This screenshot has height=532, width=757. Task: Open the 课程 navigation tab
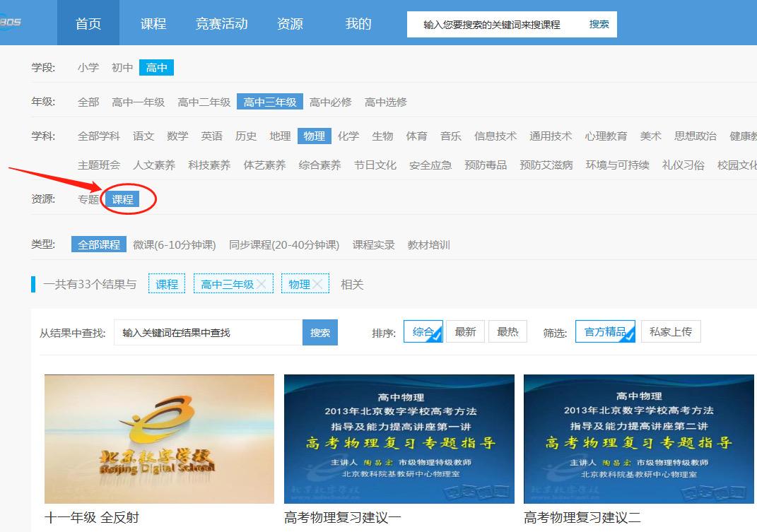tap(153, 23)
